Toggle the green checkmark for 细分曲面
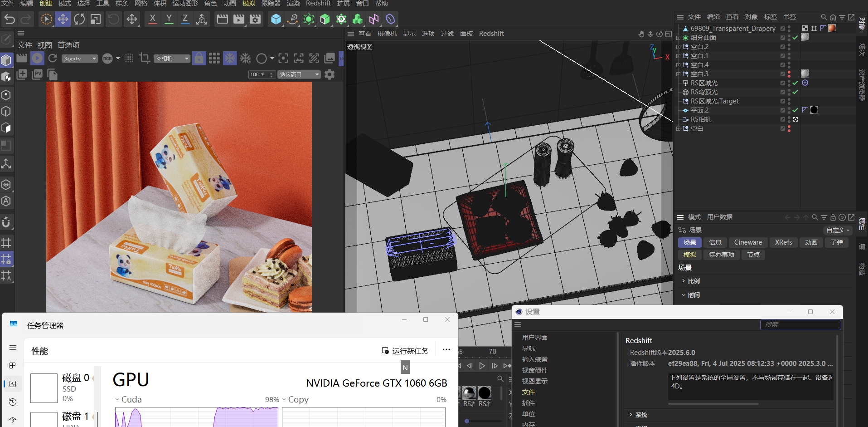 [x=795, y=38]
